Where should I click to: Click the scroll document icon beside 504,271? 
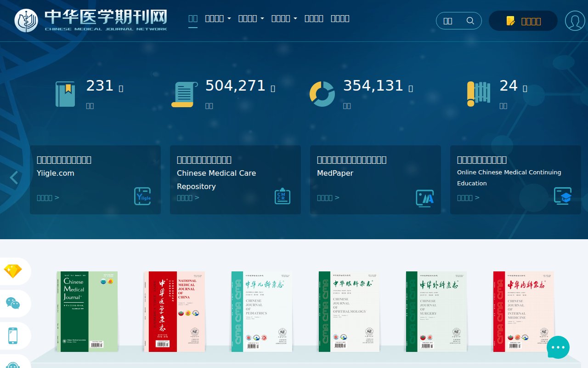point(184,94)
